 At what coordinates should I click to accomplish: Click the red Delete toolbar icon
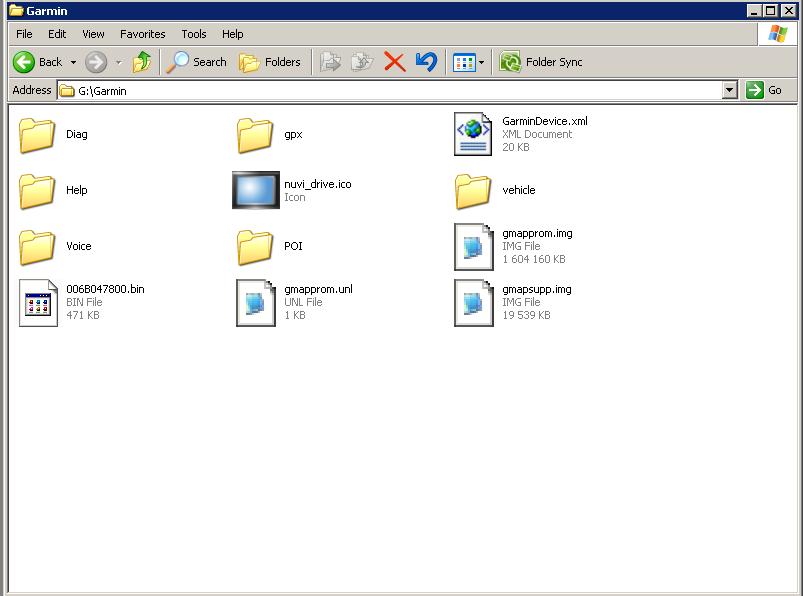click(395, 62)
